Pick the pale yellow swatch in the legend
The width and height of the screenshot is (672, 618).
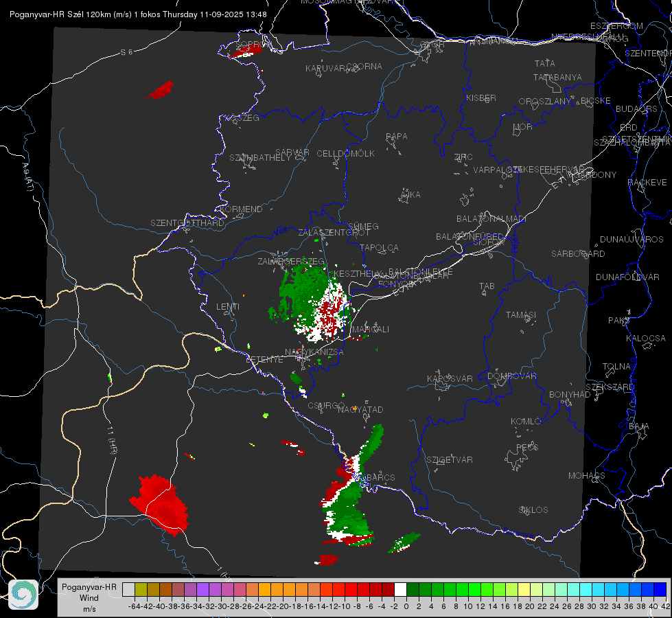coord(524,589)
